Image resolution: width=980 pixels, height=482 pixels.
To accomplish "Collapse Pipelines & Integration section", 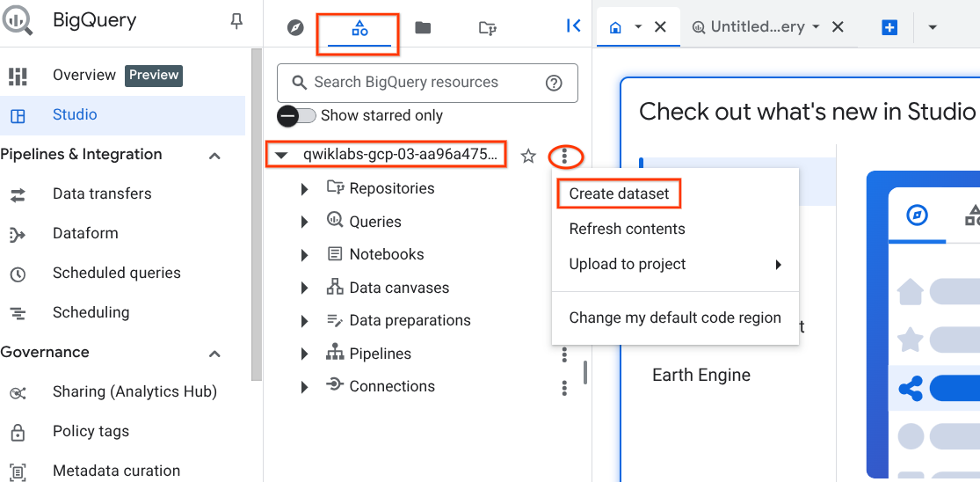I will [214, 155].
